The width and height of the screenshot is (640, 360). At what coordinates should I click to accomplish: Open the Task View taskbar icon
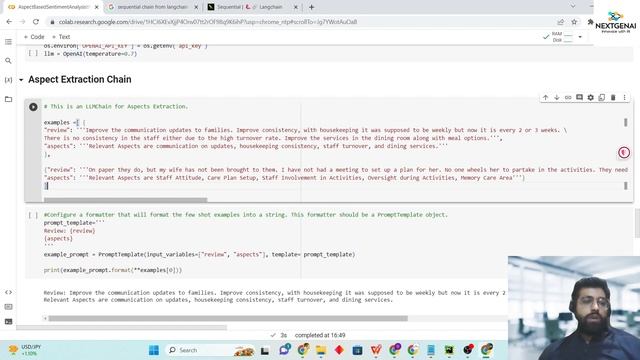point(265,350)
